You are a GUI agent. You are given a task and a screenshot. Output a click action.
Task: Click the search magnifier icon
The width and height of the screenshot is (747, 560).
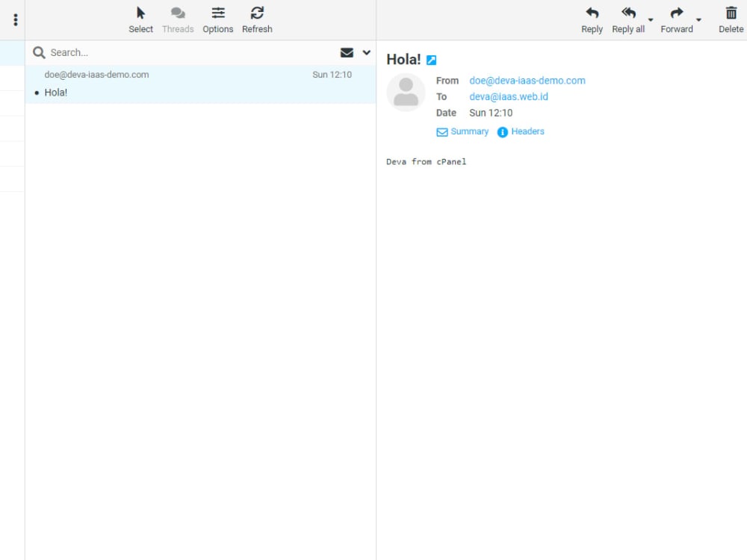[x=39, y=52]
